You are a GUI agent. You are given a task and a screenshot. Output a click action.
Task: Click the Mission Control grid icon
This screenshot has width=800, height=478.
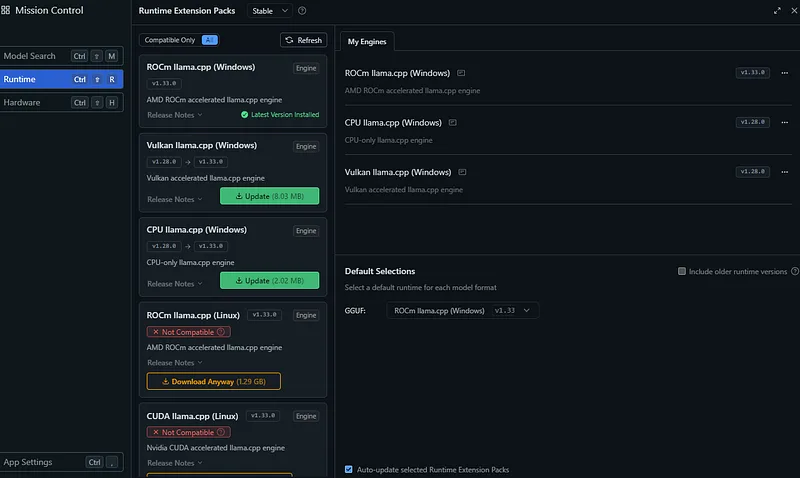[x=6, y=10]
